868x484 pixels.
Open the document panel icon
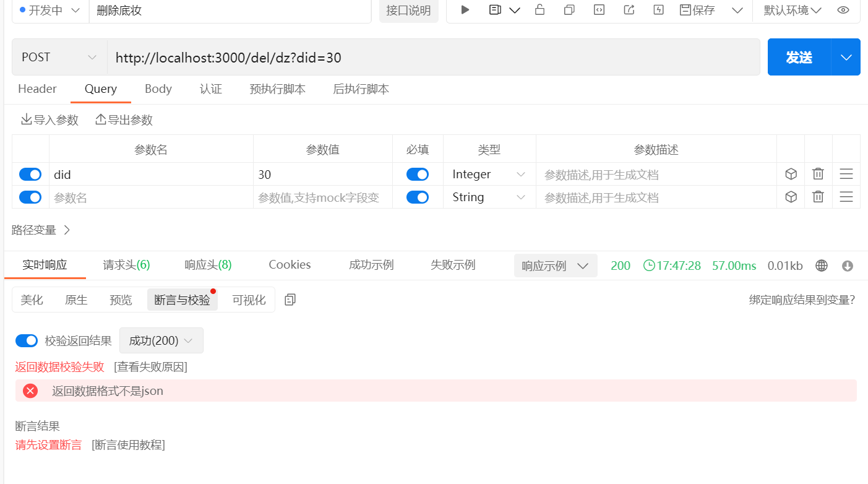(x=495, y=10)
